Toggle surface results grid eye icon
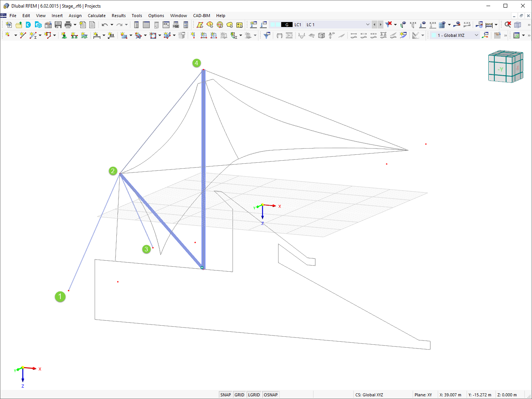 click(442, 25)
